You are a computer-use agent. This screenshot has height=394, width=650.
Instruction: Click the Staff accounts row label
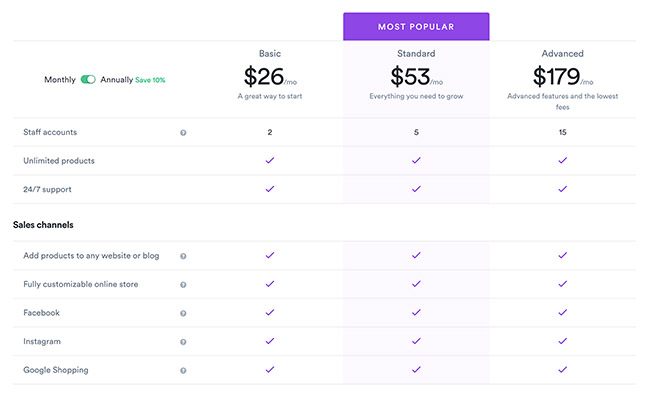pos(50,132)
